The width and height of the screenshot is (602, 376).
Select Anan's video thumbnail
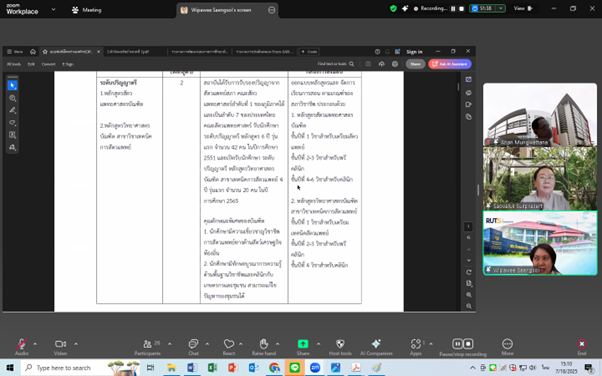coord(540,114)
